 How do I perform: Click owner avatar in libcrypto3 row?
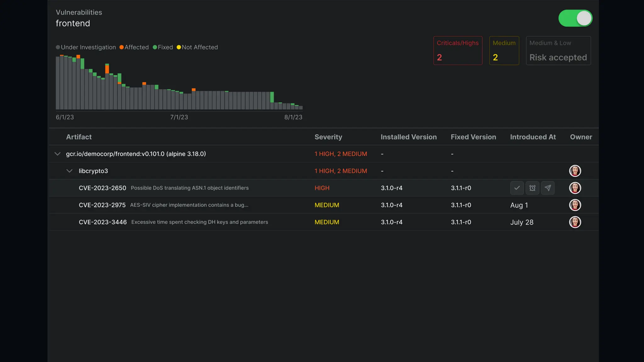tap(575, 171)
